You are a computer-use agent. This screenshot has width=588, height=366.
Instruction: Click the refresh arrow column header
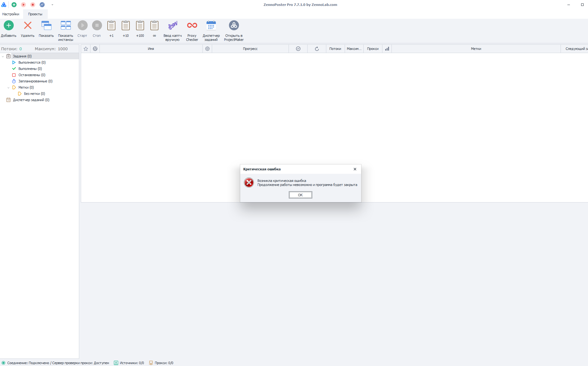317,49
